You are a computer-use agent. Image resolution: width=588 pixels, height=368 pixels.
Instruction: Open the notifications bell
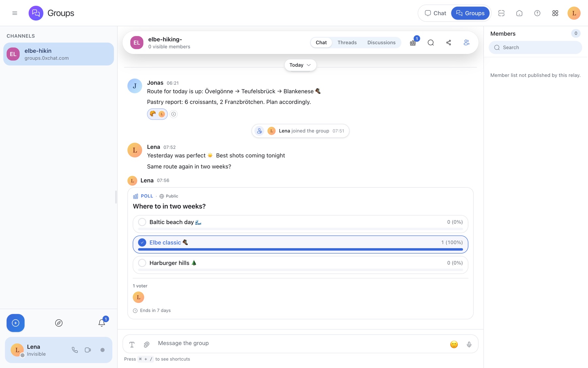[x=102, y=323]
